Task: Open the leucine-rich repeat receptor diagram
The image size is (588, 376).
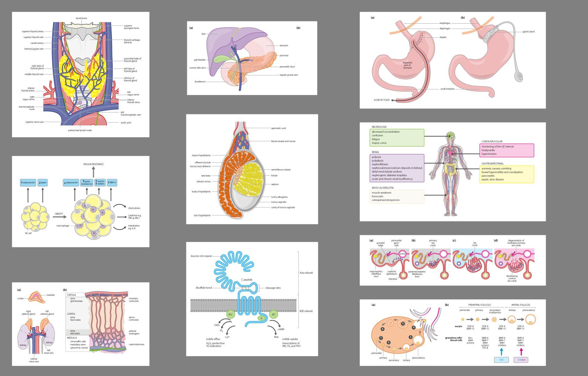Action: click(x=252, y=299)
